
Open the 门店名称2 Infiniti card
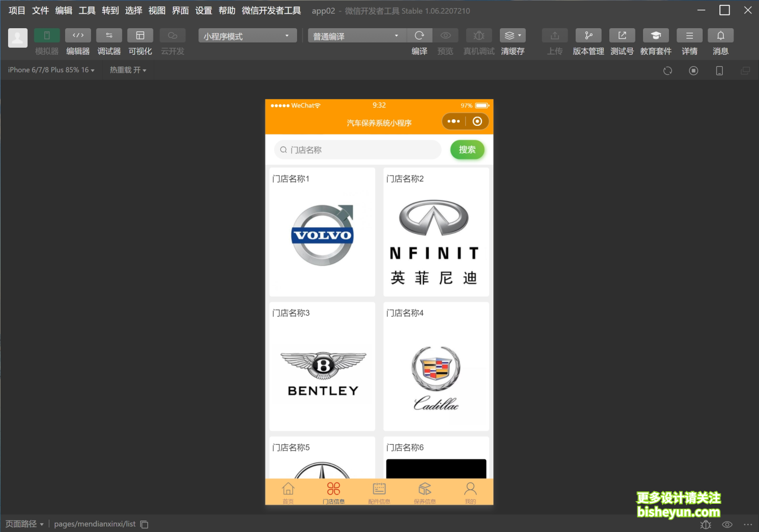click(436, 232)
